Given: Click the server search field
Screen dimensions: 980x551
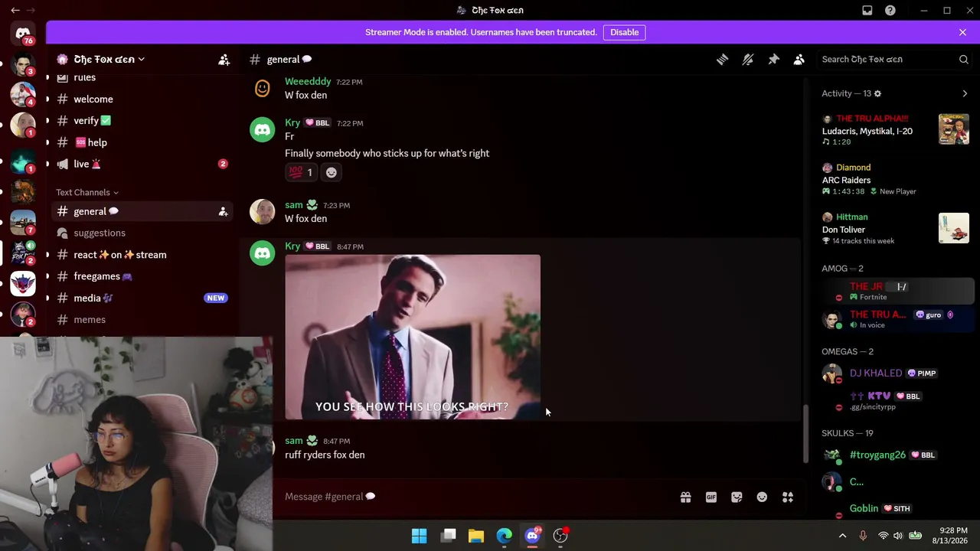Looking at the screenshot, I should click(895, 59).
